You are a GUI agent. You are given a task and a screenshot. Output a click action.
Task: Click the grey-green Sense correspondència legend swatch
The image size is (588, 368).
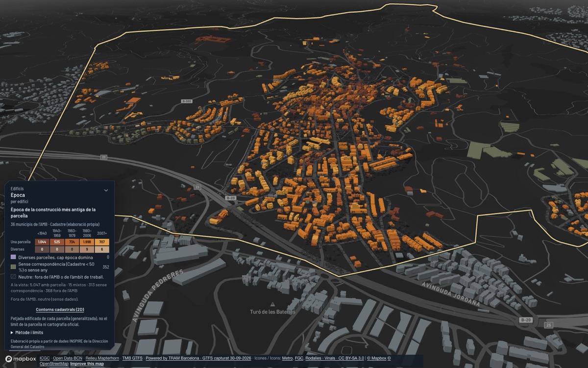pos(13,267)
